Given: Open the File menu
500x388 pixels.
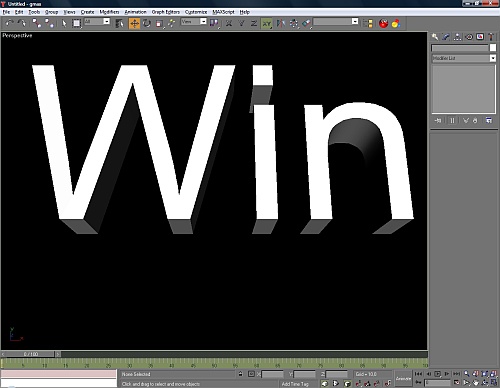Looking at the screenshot, I should pos(6,12).
